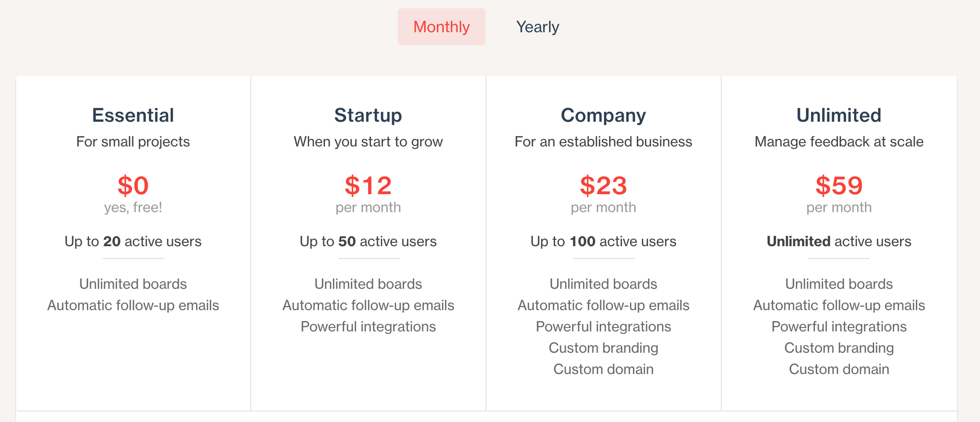Screen dimensions: 980x422
Task: Click "Up to 20 active users" text
Action: tap(133, 241)
